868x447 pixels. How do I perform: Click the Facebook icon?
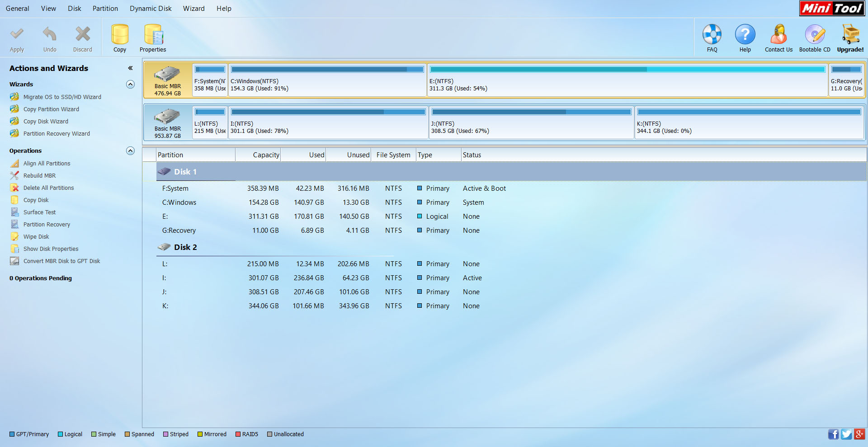click(833, 434)
